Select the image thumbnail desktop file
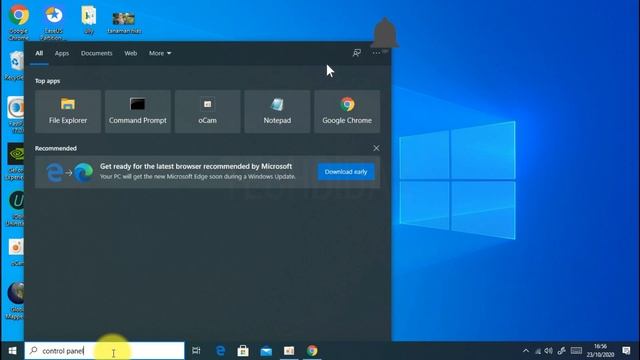This screenshot has width=640, height=360. coord(124,22)
